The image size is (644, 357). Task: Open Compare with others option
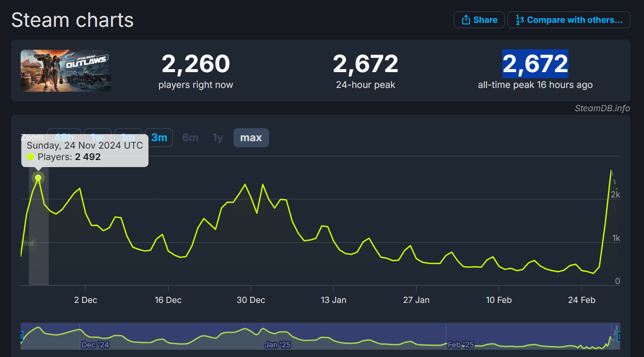click(x=569, y=20)
